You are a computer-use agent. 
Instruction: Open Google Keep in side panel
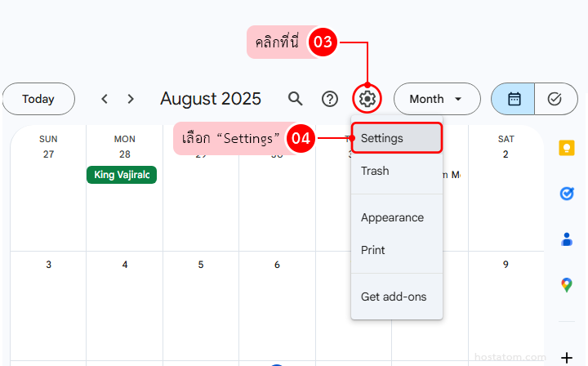click(567, 148)
